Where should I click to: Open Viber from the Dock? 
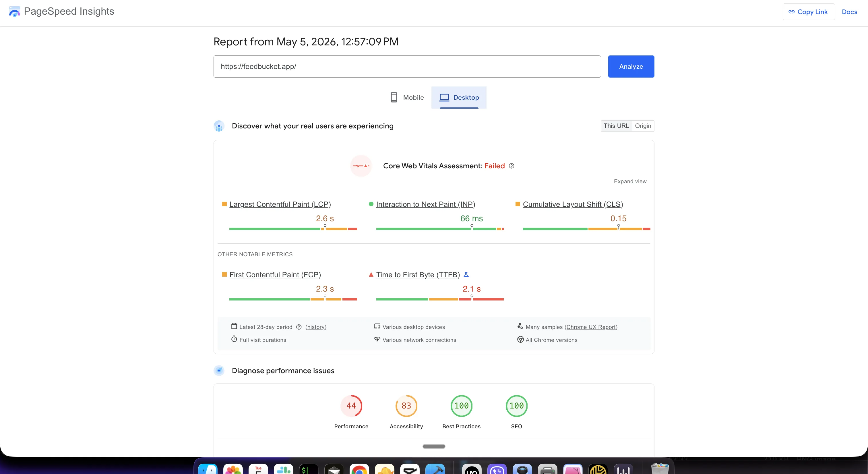pos(497,469)
